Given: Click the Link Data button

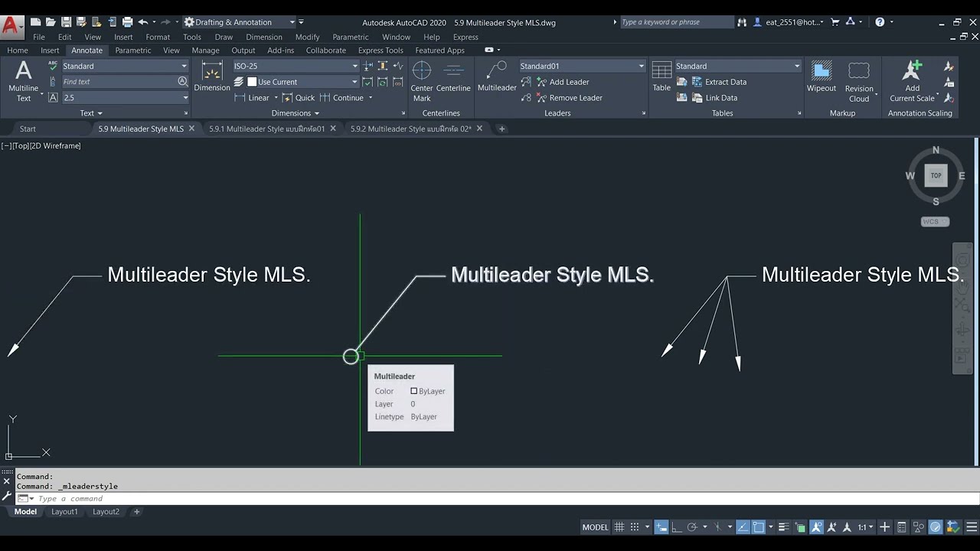Looking at the screenshot, I should tap(714, 98).
